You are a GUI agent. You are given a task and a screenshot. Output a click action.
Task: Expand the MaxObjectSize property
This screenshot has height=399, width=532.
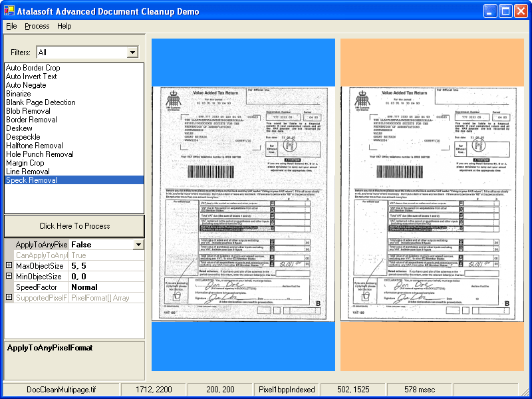[x=9, y=266]
